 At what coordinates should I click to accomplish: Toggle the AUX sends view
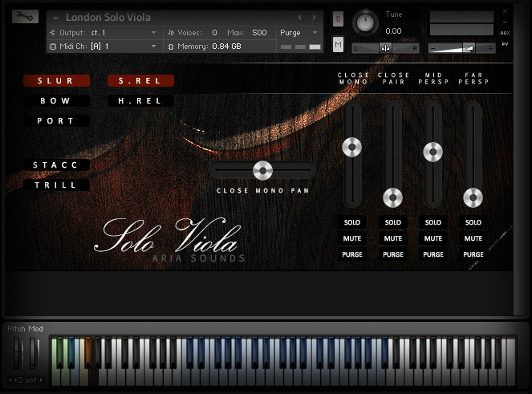tap(506, 33)
